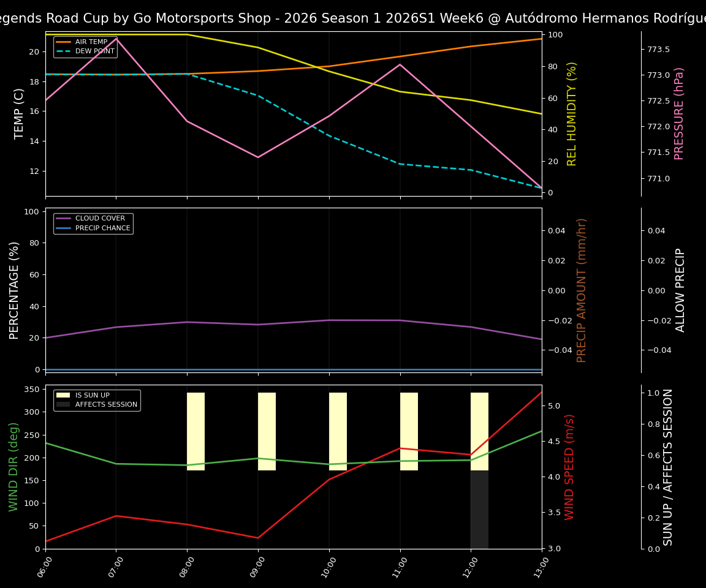Expand the cloud cover chart legend box

pyautogui.click(x=93, y=222)
